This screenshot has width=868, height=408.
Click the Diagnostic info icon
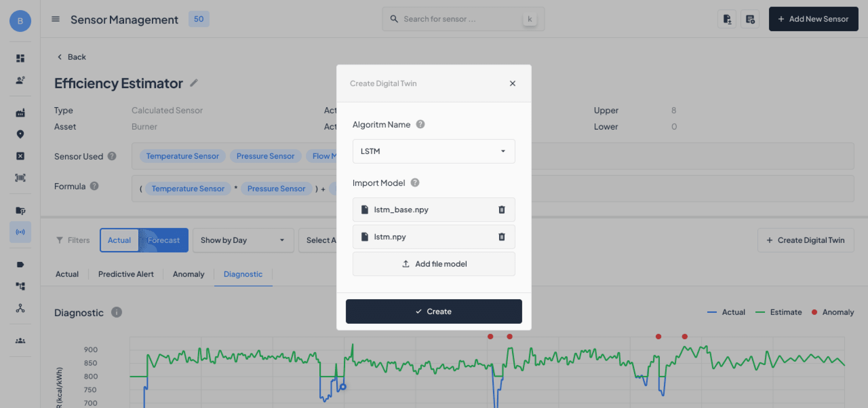point(116,312)
